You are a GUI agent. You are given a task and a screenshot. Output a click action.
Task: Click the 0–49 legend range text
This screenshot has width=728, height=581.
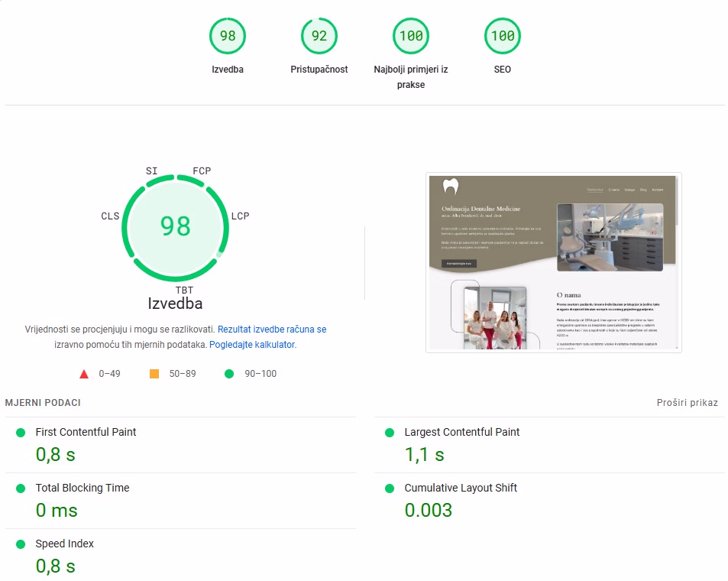tap(109, 374)
